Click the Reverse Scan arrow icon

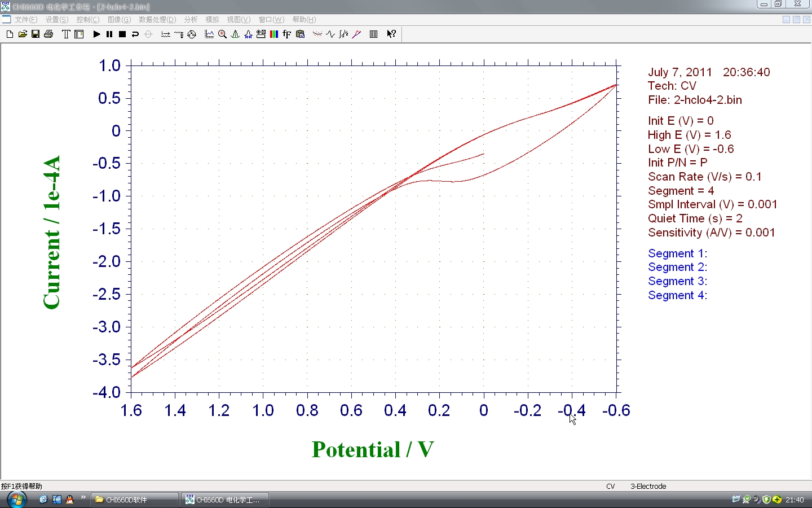135,34
